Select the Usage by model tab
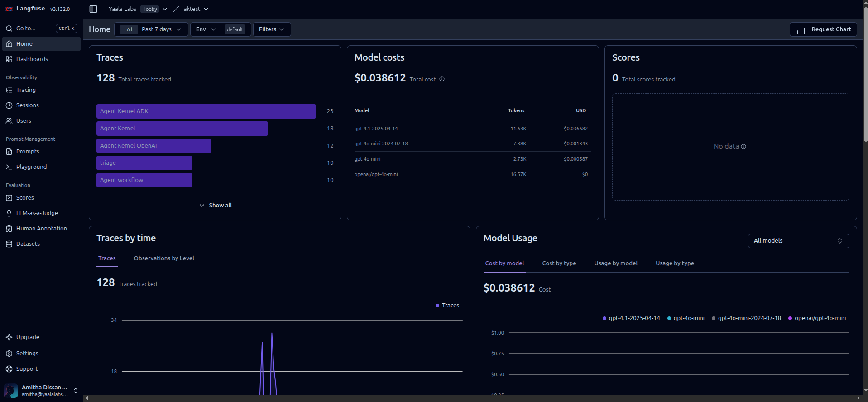 point(616,263)
